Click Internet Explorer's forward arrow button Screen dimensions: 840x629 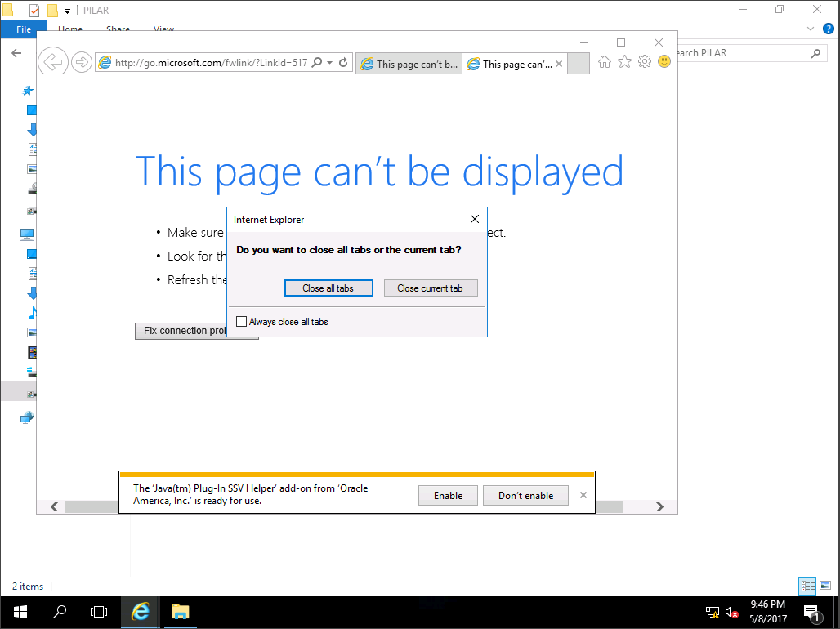tap(82, 62)
